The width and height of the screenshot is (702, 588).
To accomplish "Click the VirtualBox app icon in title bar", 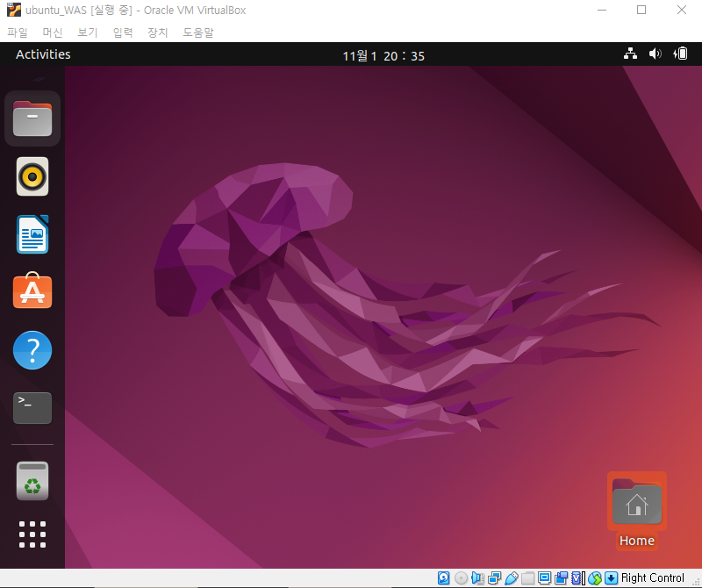I will [x=14, y=10].
